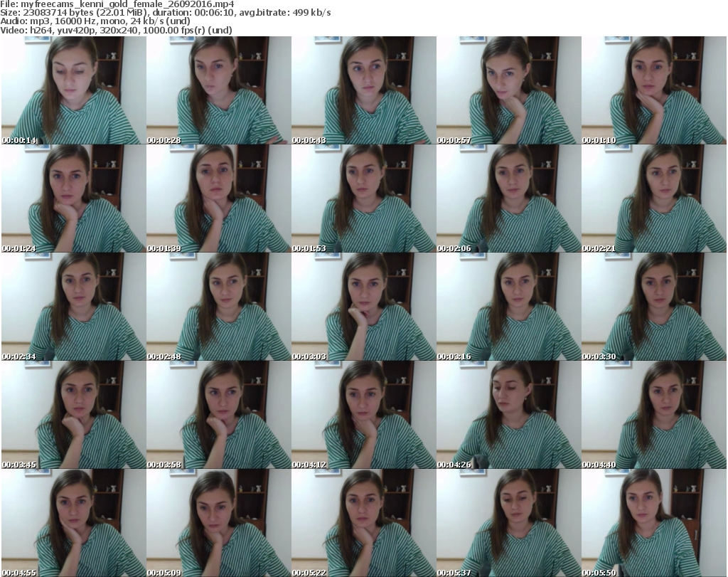Select the thumbnail at 00:01:24

73,198
